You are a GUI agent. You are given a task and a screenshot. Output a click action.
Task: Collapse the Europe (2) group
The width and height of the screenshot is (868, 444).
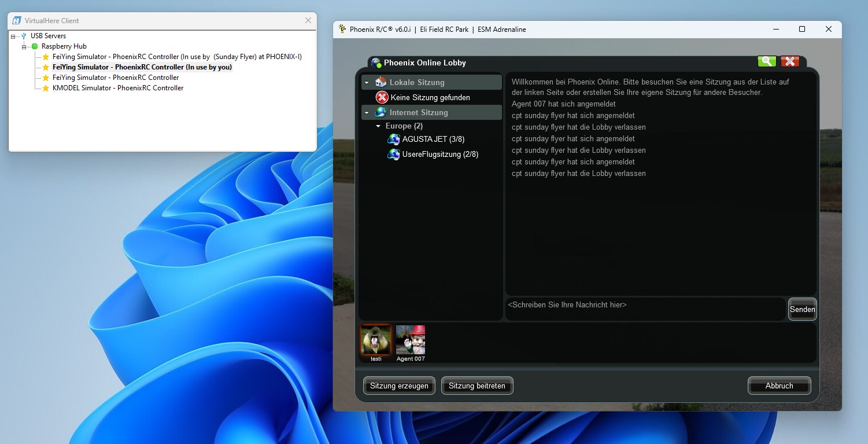[x=378, y=126]
